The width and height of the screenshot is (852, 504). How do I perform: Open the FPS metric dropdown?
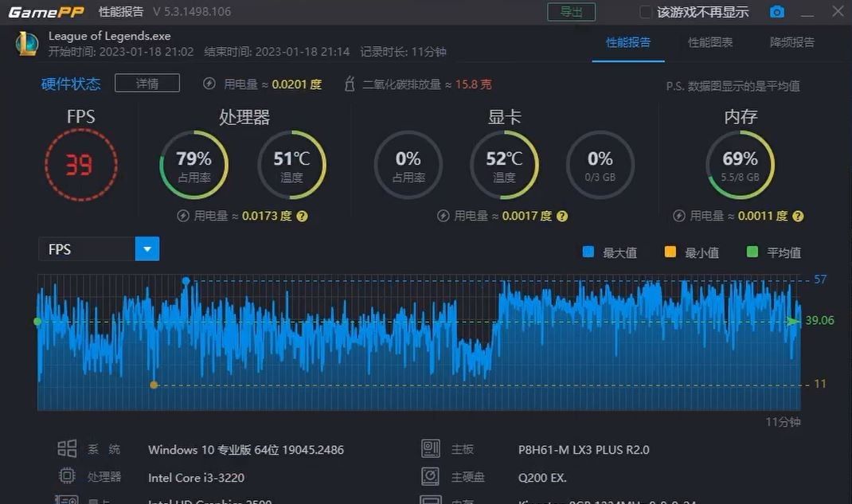pos(147,248)
